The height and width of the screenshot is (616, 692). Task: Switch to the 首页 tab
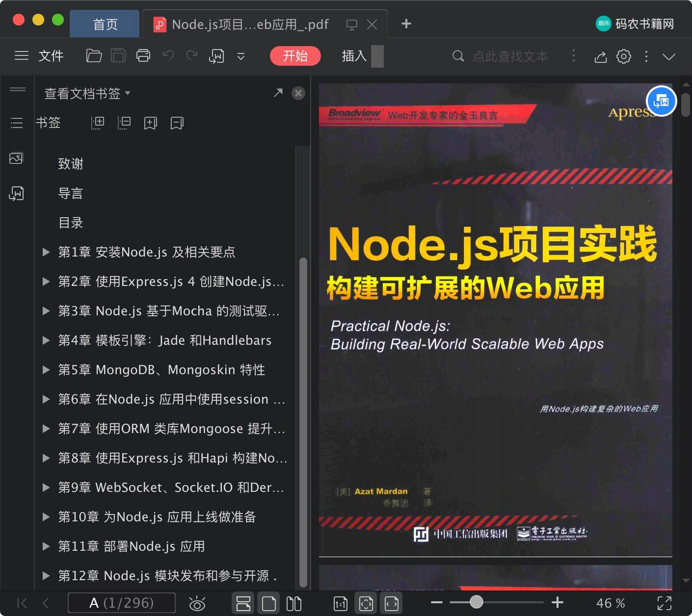point(105,24)
